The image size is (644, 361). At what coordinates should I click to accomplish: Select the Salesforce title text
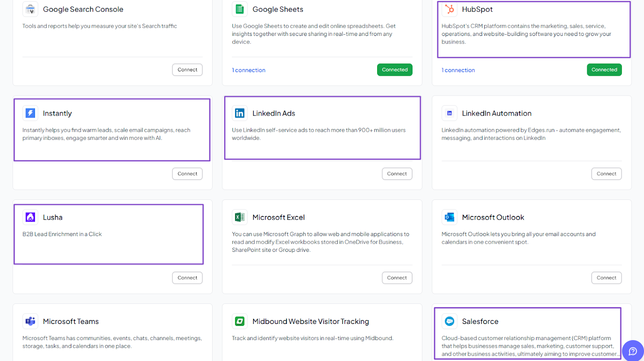480,321
